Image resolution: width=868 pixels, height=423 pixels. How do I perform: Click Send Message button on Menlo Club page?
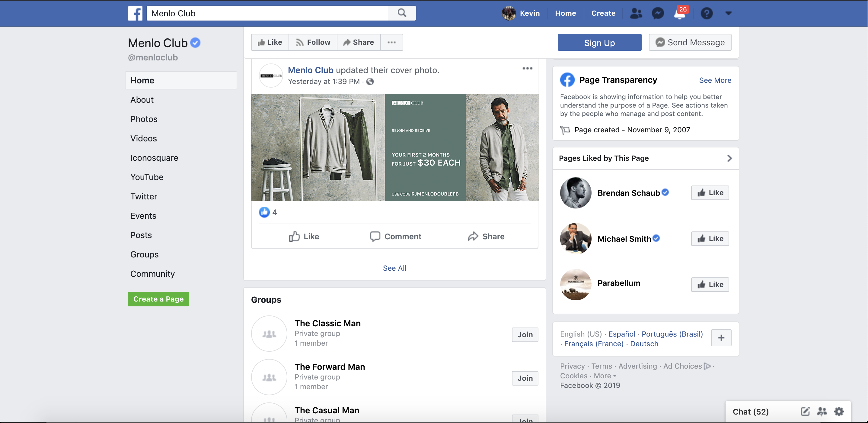691,42
